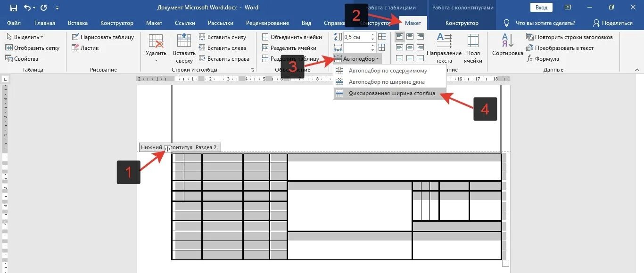Open the Customize Quick Access Toolbar arrow

coord(58,8)
